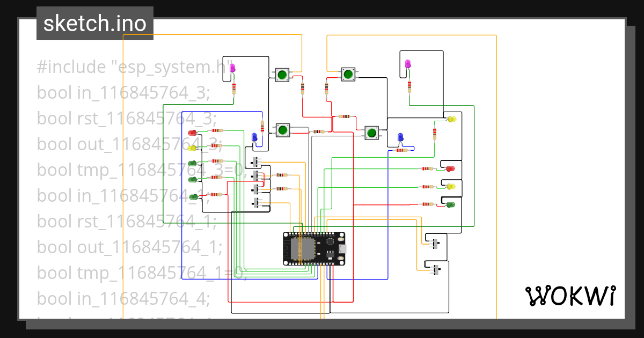Select the purple LED at the top right
The width and height of the screenshot is (644, 338).
click(408, 64)
